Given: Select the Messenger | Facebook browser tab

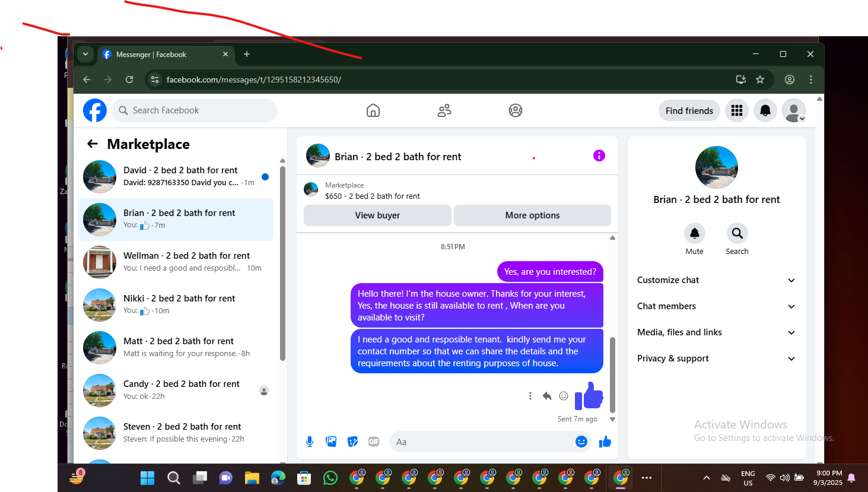Looking at the screenshot, I should 165,54.
